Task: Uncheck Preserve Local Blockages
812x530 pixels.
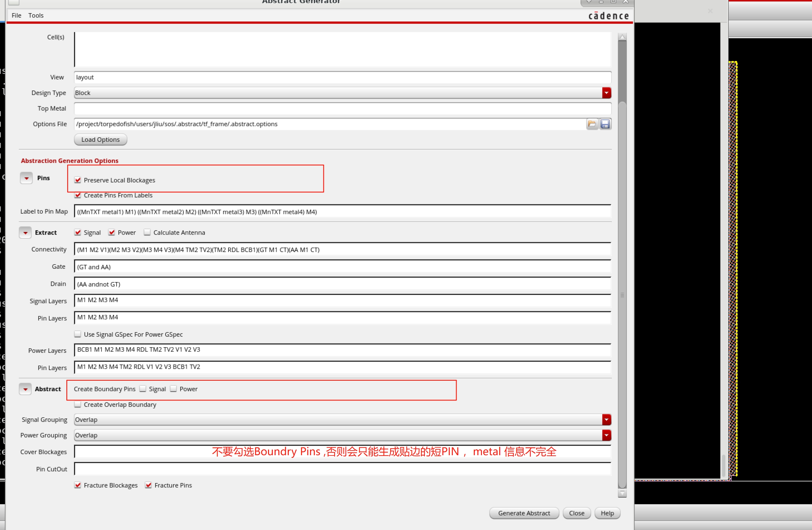Action: (x=78, y=180)
